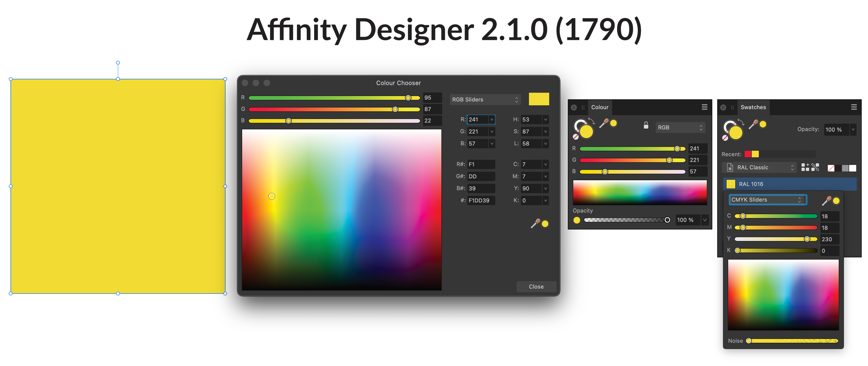Apply picked colour circle in CMYK popup
The width and height of the screenshot is (868, 366).
(836, 201)
